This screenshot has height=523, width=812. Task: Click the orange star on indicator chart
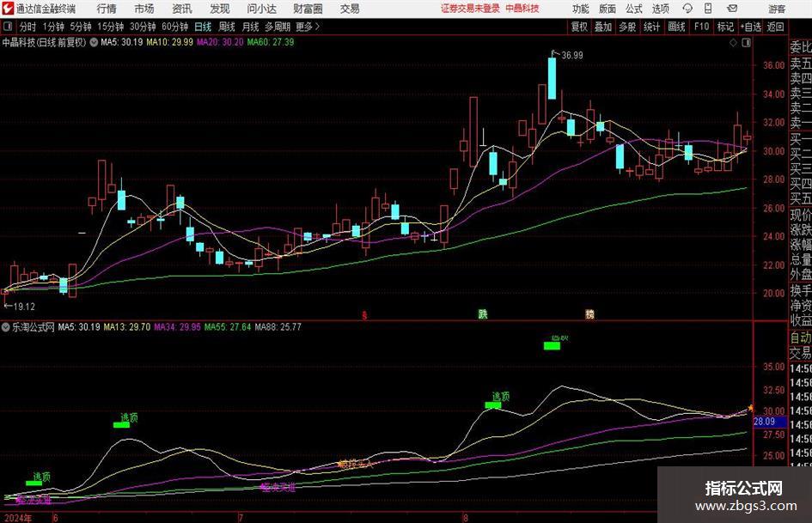(x=751, y=408)
